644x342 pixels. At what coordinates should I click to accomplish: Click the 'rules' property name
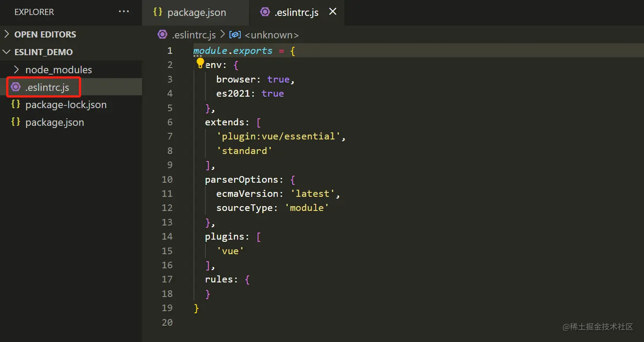tap(219, 279)
